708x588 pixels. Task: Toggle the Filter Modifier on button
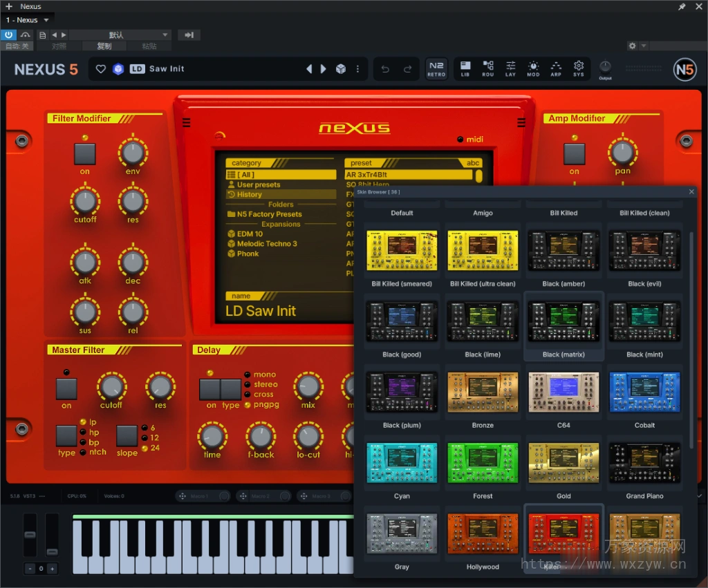tap(84, 154)
